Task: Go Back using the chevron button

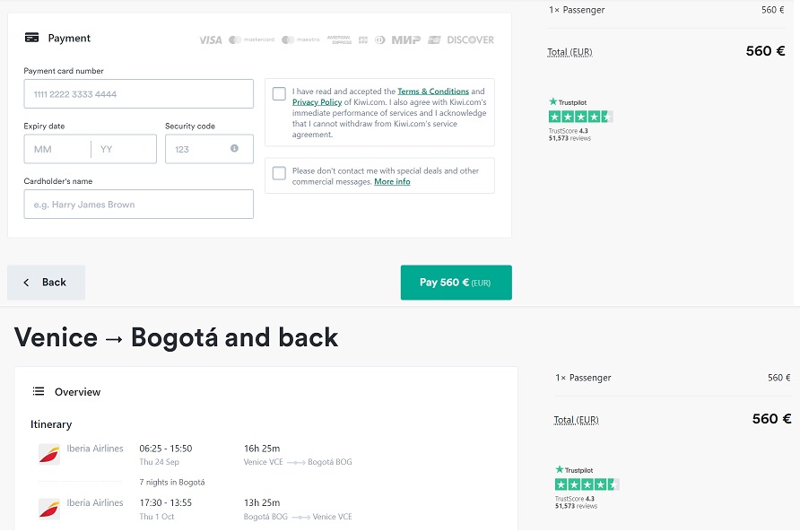Action: tap(47, 283)
